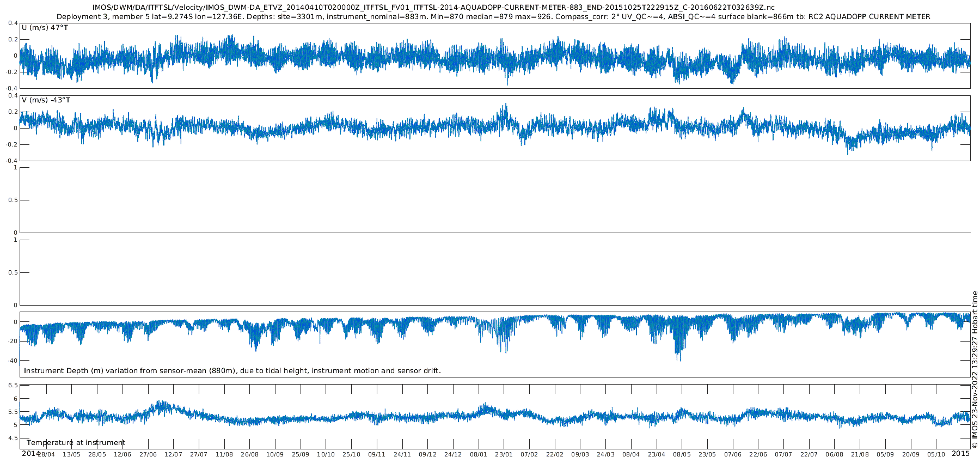Select the '24/11' date tick label
Image resolution: width=980 pixels, height=463 pixels.
[x=402, y=454]
